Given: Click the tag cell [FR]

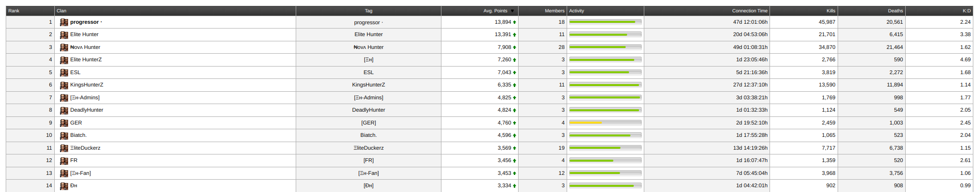Looking at the screenshot, I should 369,160.
